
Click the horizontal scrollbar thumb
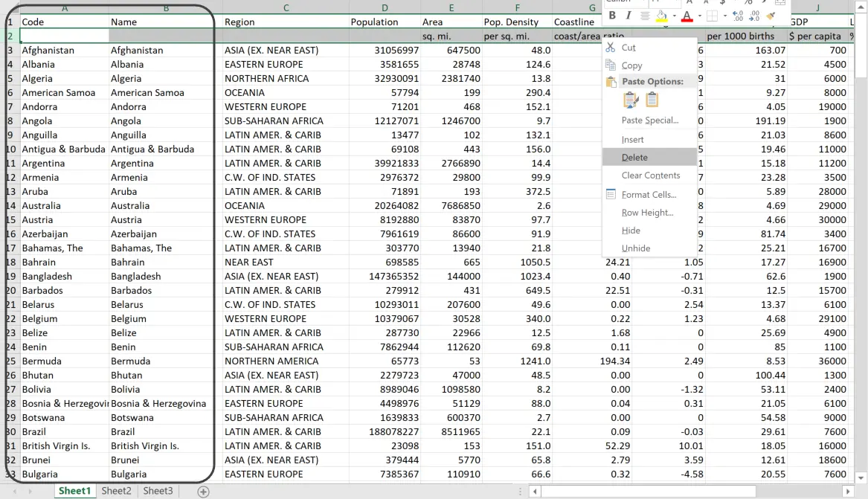[649, 492]
